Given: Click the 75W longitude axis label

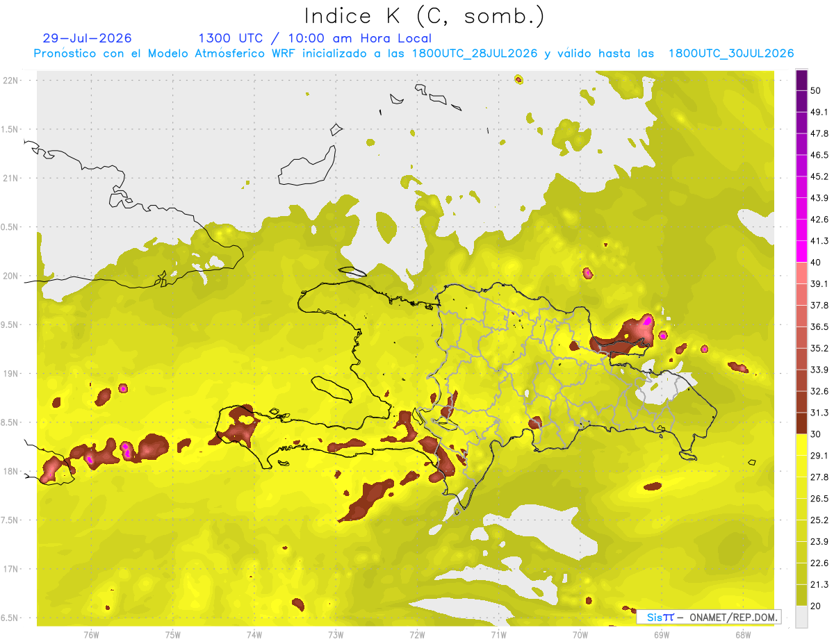Looking at the screenshot, I should coord(173,634).
